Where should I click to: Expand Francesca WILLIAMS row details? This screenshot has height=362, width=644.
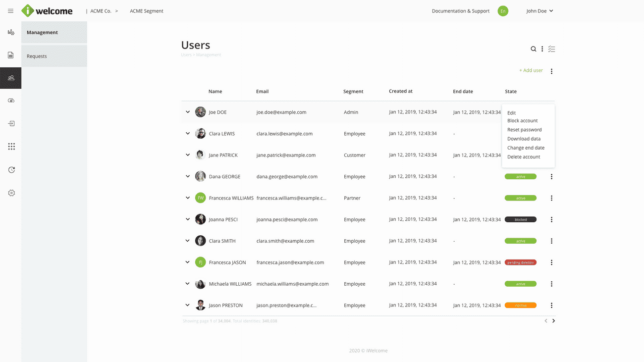(188, 198)
